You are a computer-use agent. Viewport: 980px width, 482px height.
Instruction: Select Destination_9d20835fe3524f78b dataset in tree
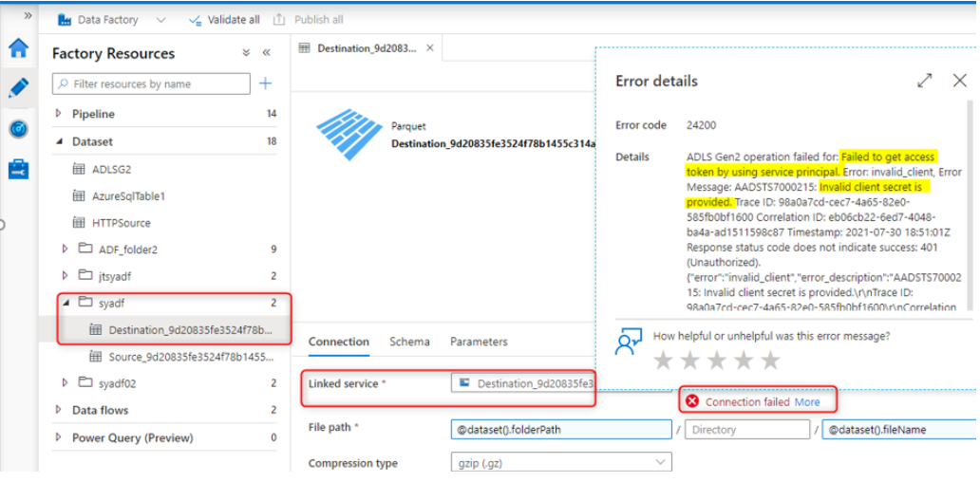pyautogui.click(x=191, y=329)
